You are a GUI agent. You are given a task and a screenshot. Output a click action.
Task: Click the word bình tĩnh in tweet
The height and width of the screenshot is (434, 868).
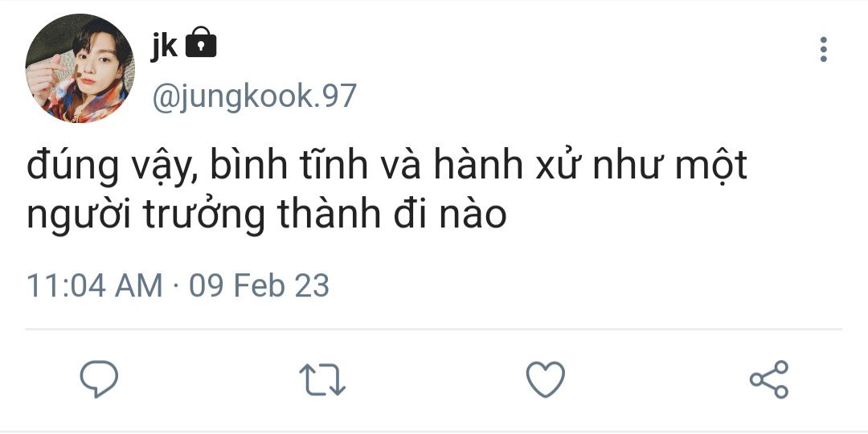(289, 166)
